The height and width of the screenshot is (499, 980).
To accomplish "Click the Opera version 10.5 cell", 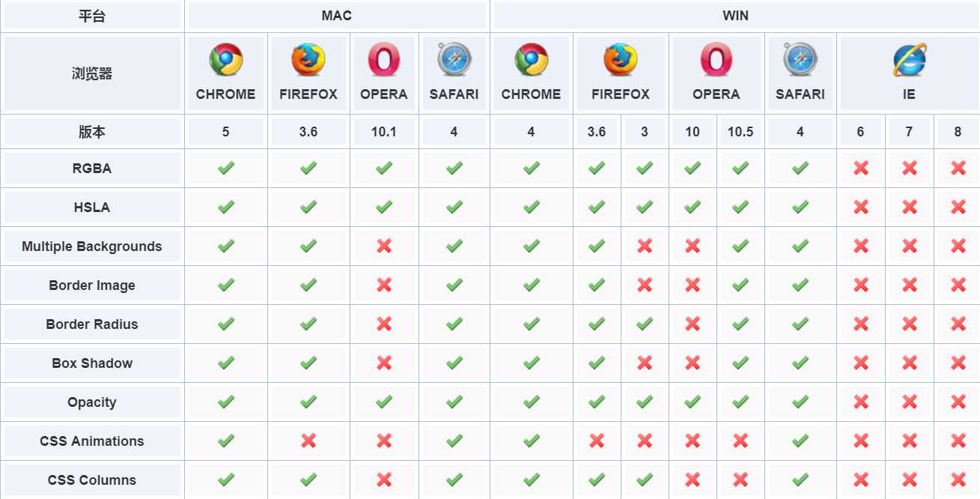I will (740, 132).
